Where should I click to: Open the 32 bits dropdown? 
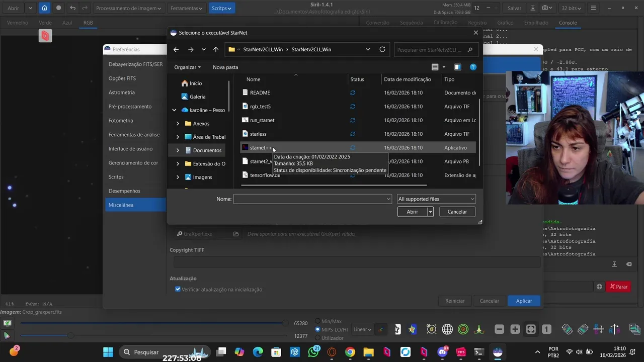coord(572,8)
